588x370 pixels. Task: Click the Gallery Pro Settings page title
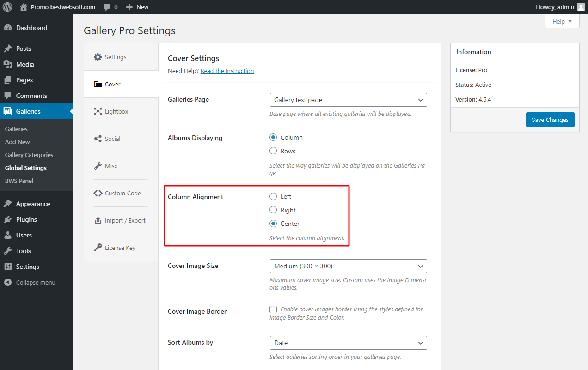[x=129, y=31]
